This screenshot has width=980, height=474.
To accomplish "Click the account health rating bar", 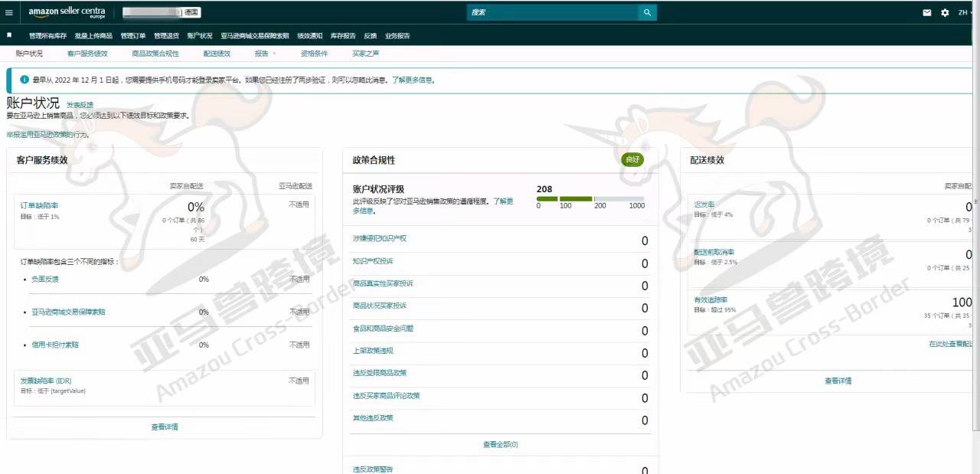I will (x=590, y=199).
